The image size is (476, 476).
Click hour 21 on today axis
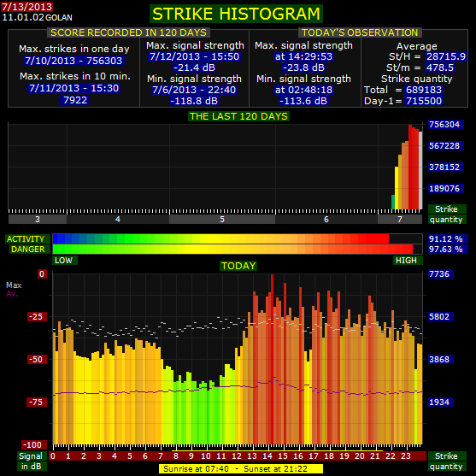click(375, 456)
